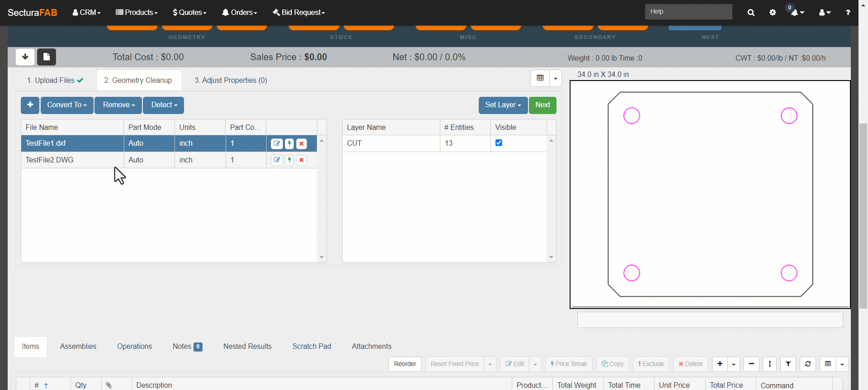Open the search magnifier in top bar
The image size is (868, 390).
(x=751, y=13)
